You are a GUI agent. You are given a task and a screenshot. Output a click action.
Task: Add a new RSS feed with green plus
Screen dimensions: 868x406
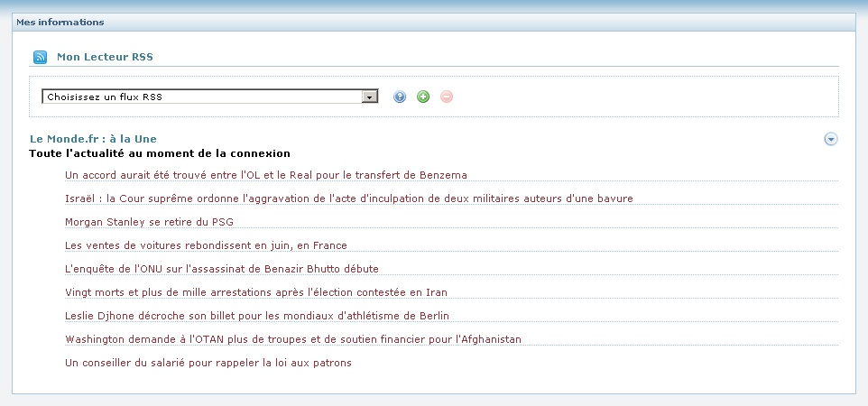point(423,97)
